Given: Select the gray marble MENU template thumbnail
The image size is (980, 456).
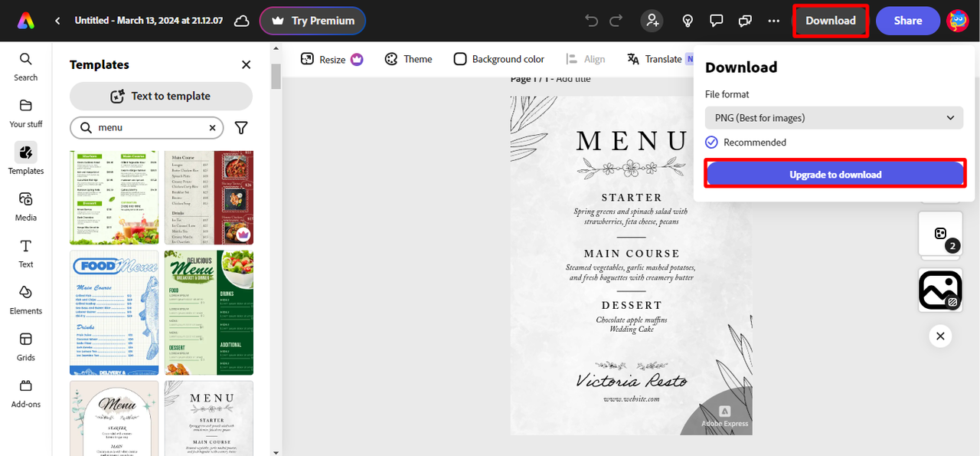Looking at the screenshot, I should coord(209,418).
